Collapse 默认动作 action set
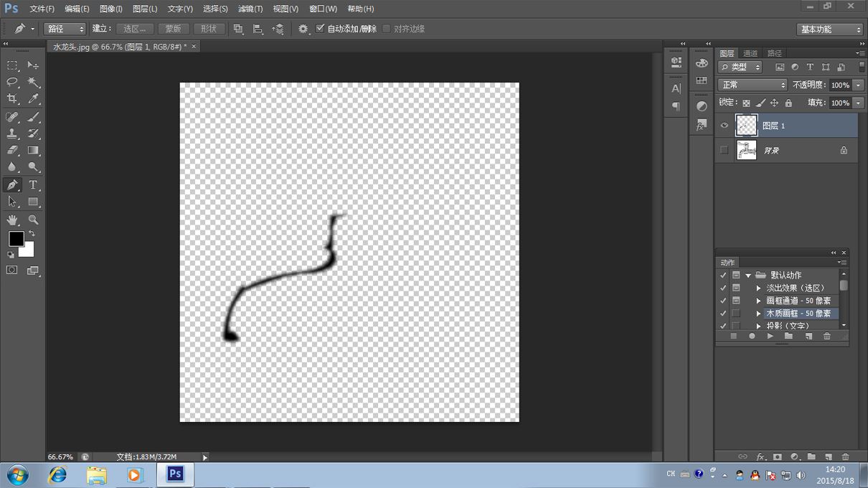This screenshot has width=868, height=488. [748, 275]
